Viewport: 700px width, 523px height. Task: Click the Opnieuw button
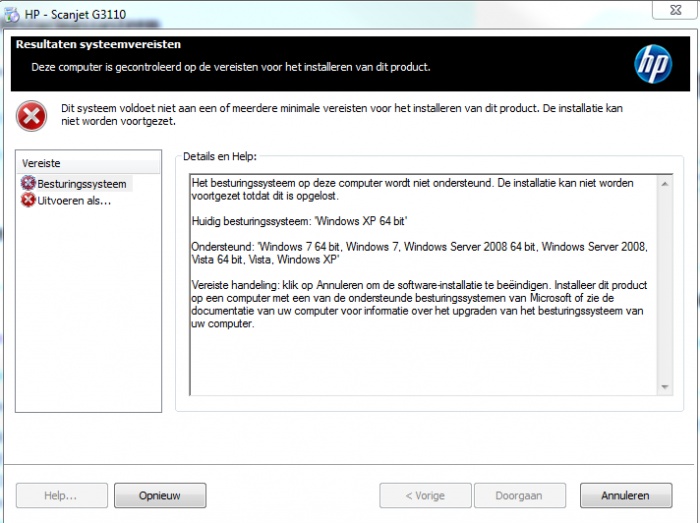pyautogui.click(x=160, y=495)
